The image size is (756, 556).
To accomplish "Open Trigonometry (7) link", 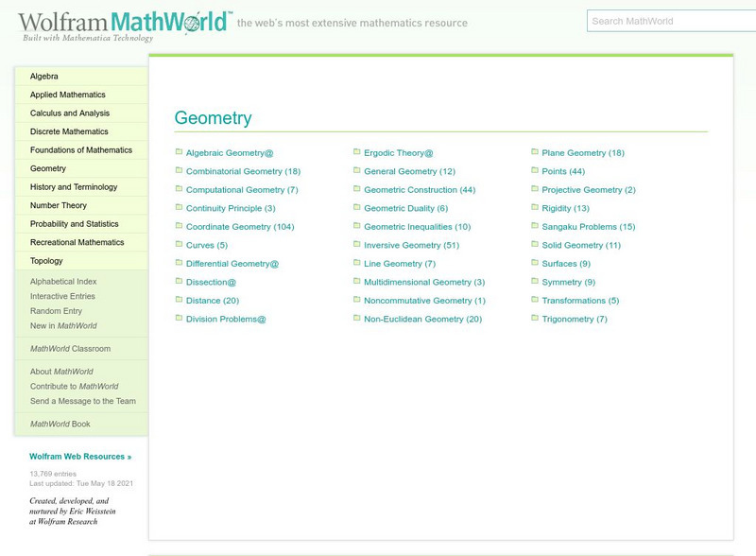I will tap(575, 319).
